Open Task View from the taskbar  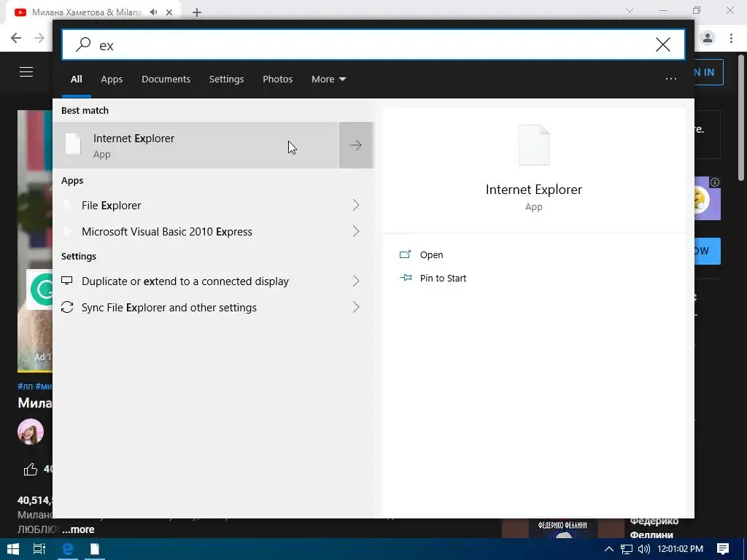point(39,549)
